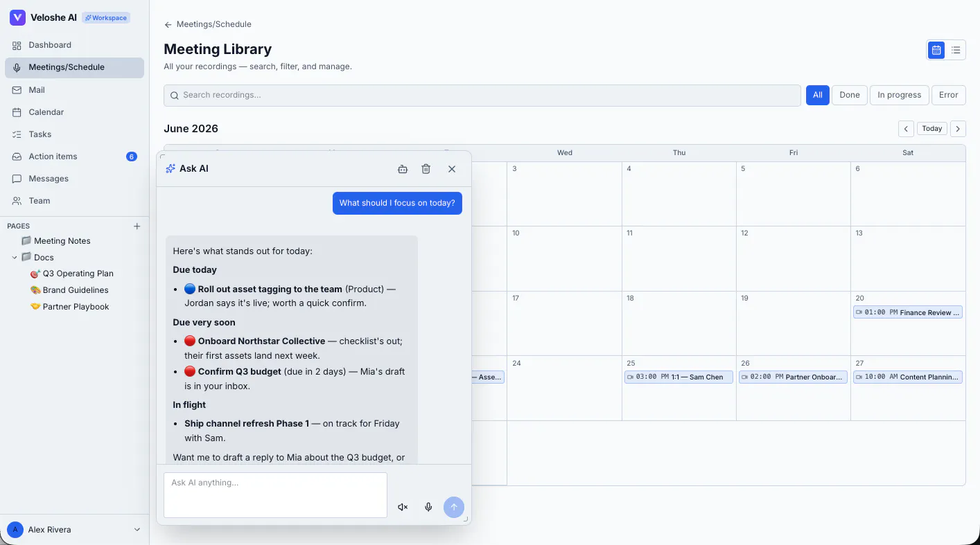Screen dimensions: 980x545
Task: Click the chat bubble icon beside Messages
Action: point(17,179)
